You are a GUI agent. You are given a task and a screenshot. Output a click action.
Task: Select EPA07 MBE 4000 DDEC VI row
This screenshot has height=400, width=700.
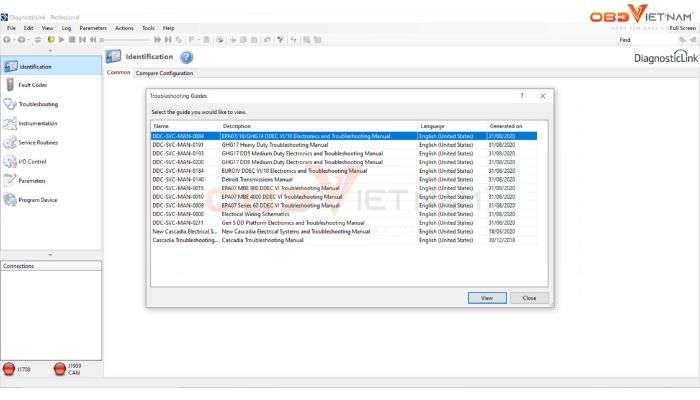coord(344,197)
